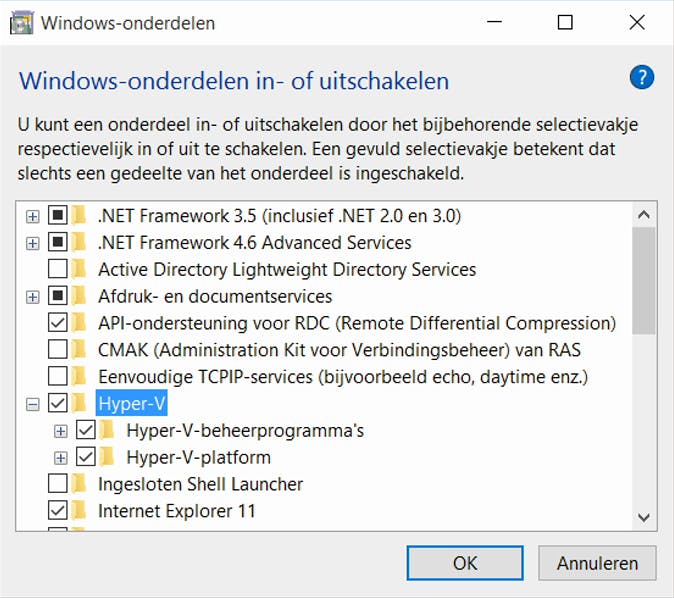Expand the .NET Framework 3.5 node
The height and width of the screenshot is (598, 674).
(33, 216)
